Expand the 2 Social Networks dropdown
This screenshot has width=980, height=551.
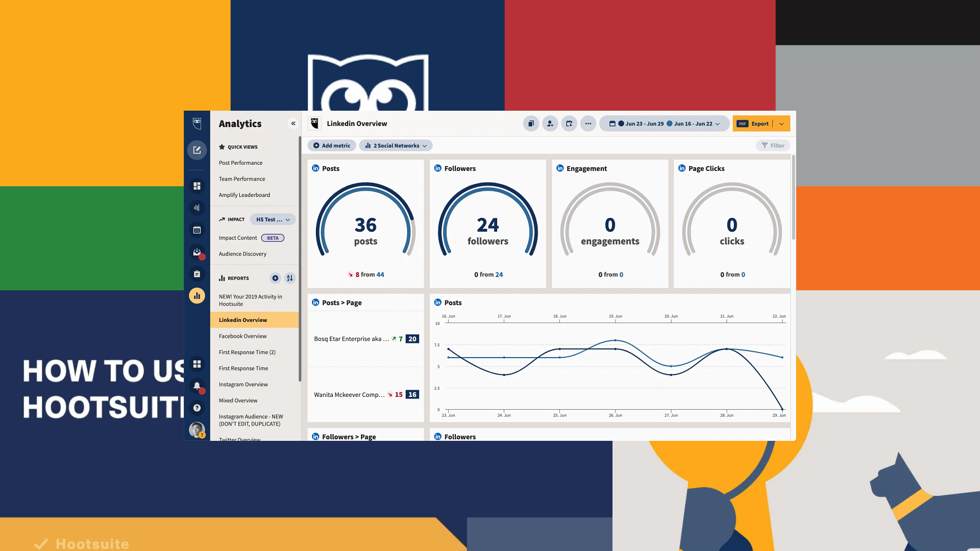396,145
